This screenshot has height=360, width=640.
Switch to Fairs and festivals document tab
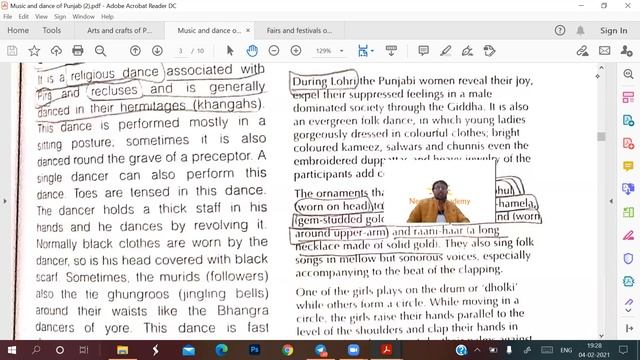[x=299, y=31]
